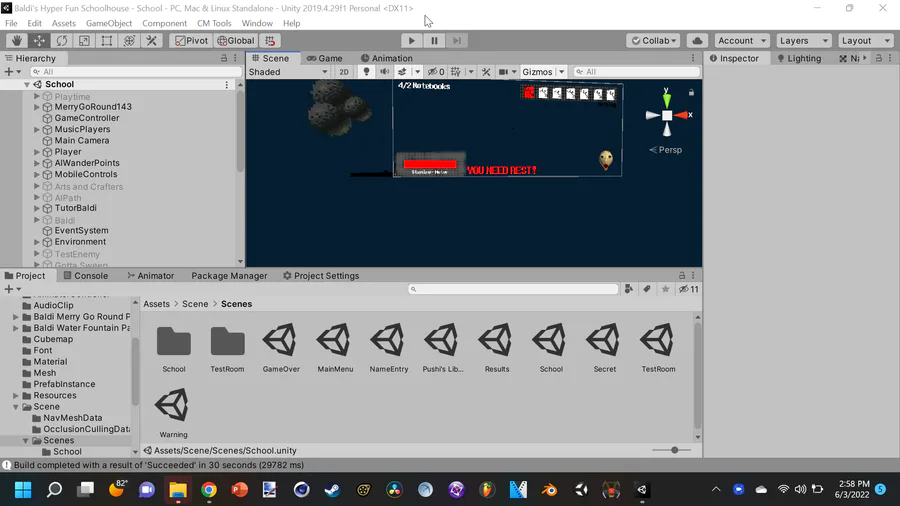The image size is (900, 506).
Task: Expand the Player object
Action: coord(37,152)
